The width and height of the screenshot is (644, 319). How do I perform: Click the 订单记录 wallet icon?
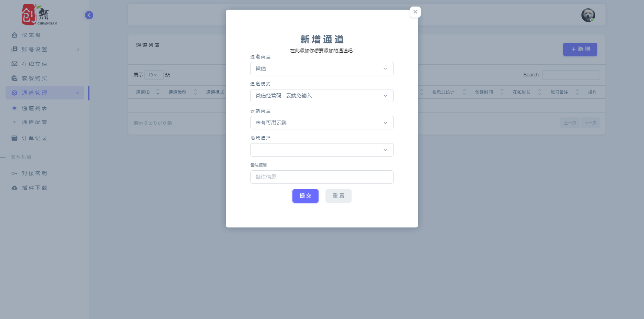pos(14,138)
